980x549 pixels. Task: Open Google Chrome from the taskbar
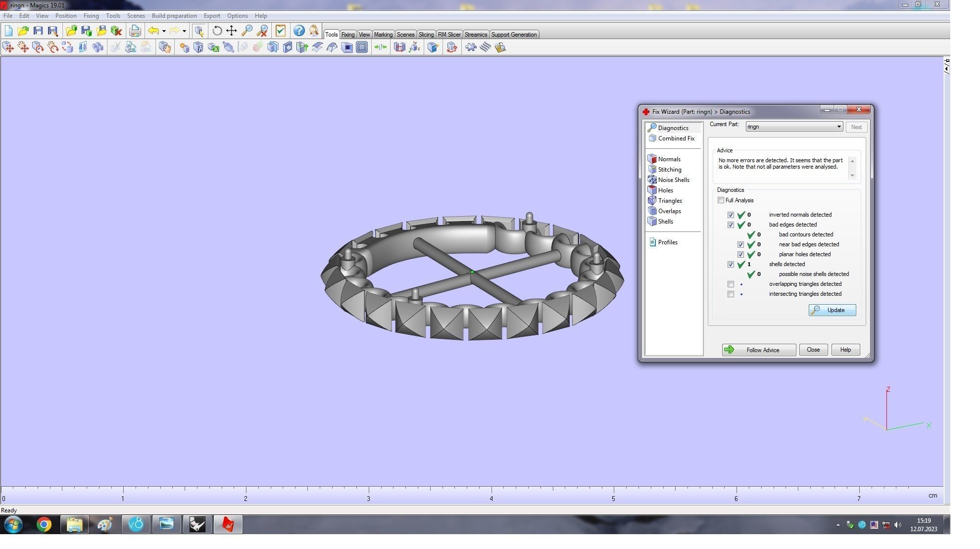[44, 525]
